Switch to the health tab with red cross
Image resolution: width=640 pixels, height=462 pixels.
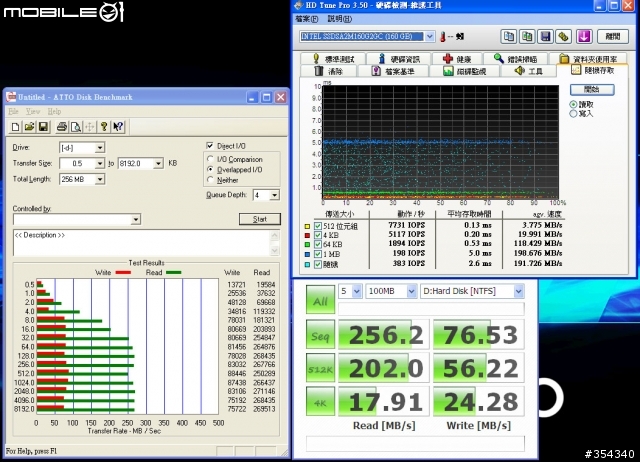[x=457, y=59]
